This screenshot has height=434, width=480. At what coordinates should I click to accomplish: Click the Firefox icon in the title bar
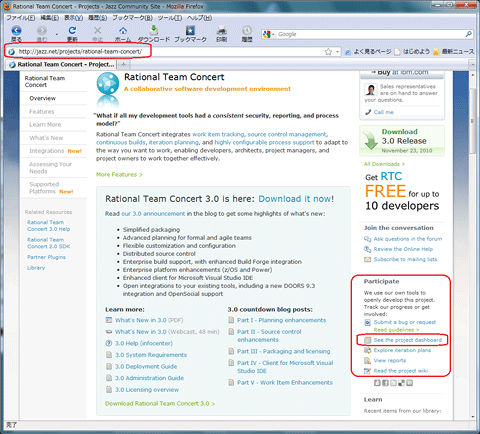click(x=7, y=6)
